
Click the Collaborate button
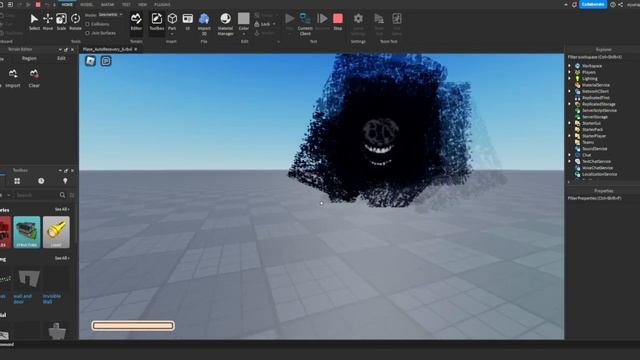coord(593,4)
